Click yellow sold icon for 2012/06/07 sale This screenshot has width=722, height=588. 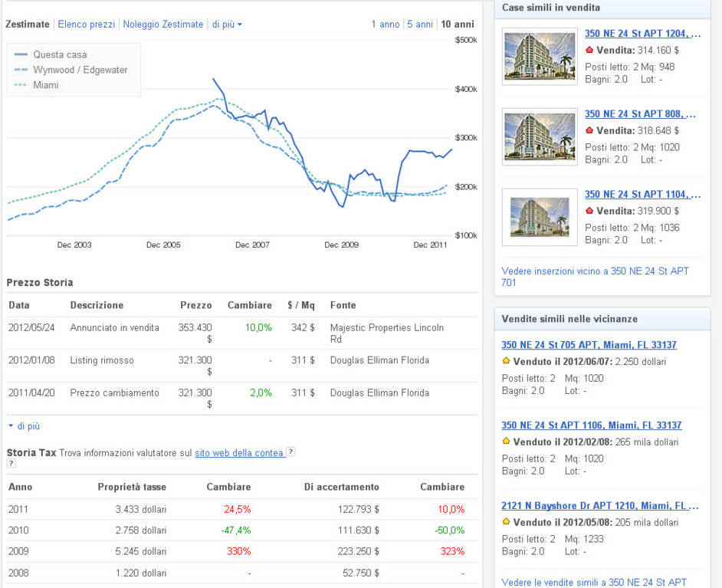pos(506,361)
